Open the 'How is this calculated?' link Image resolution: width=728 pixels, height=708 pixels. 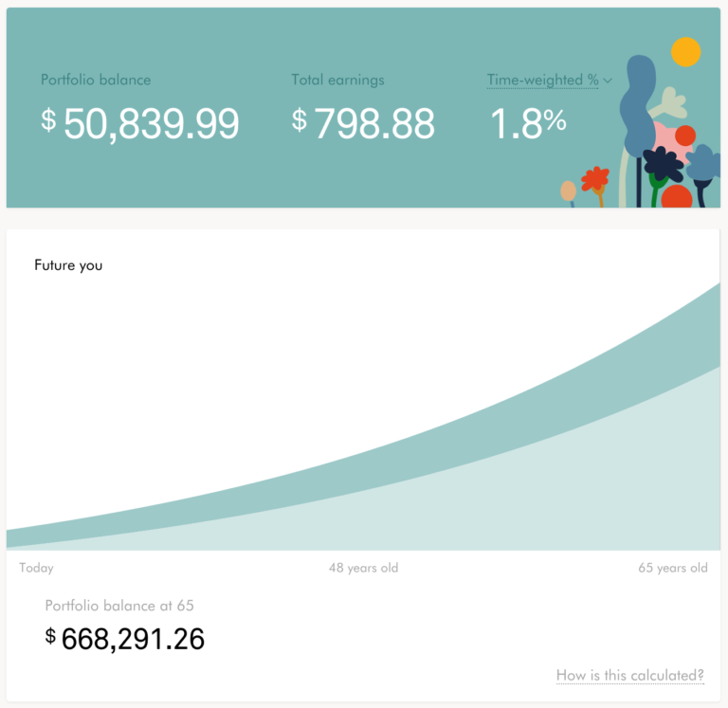coord(629,676)
